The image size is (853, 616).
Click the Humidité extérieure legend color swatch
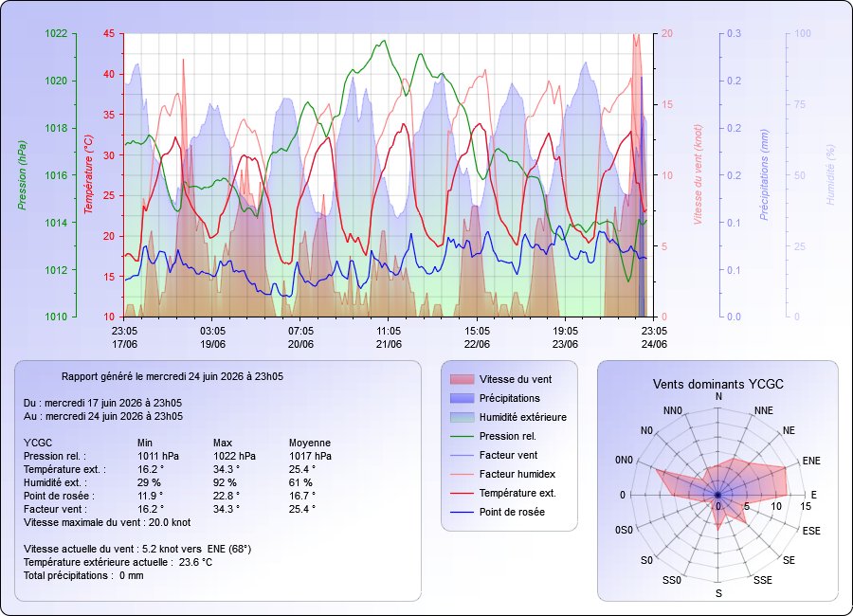[462, 417]
